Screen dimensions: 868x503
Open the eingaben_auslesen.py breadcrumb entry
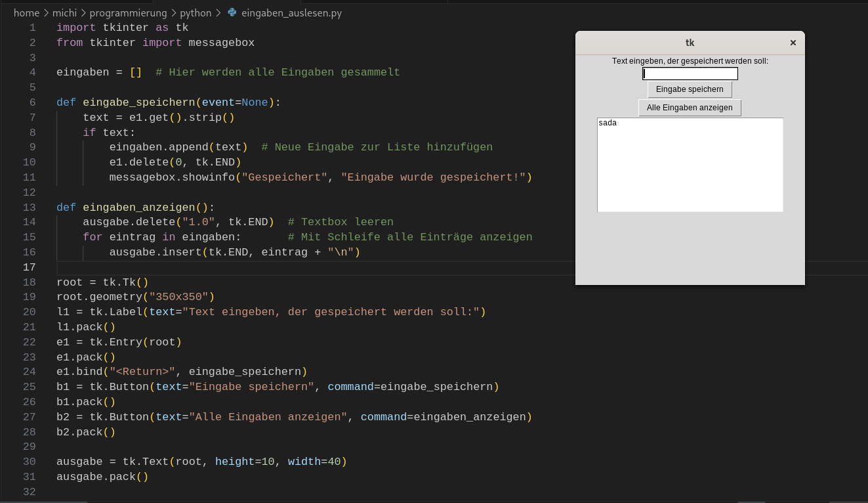[x=291, y=12]
